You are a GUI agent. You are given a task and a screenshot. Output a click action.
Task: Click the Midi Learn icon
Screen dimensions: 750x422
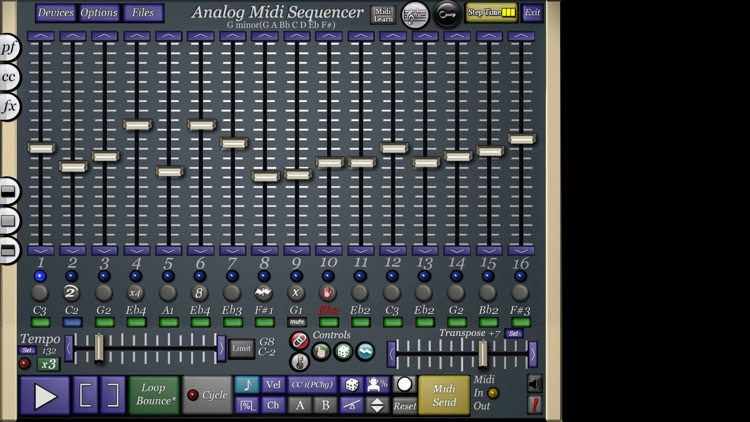coord(383,15)
